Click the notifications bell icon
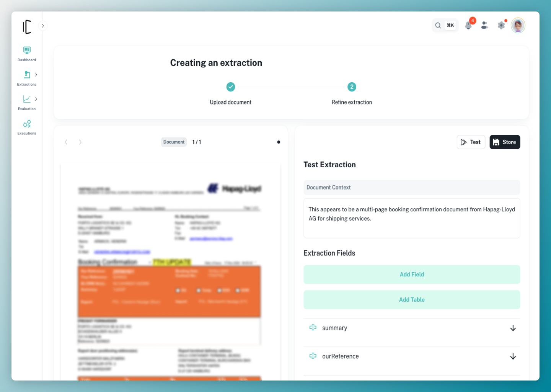551x392 pixels. coord(468,26)
